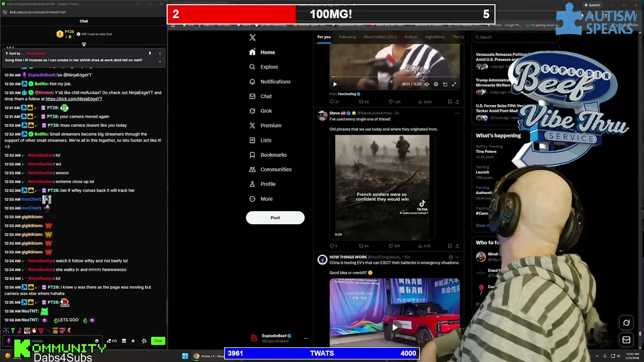Share the Fascinating video post
This screenshot has width=644, height=362.
point(457,102)
